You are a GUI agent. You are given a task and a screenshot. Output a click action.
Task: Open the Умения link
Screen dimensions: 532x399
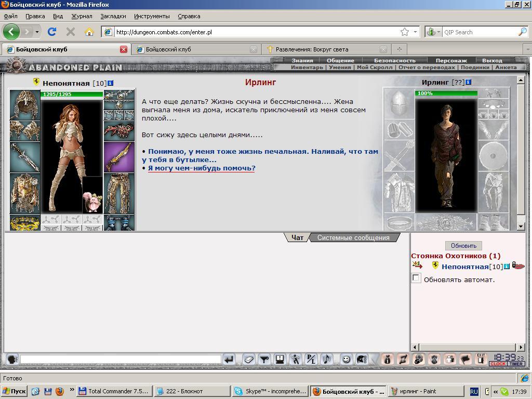coord(340,67)
